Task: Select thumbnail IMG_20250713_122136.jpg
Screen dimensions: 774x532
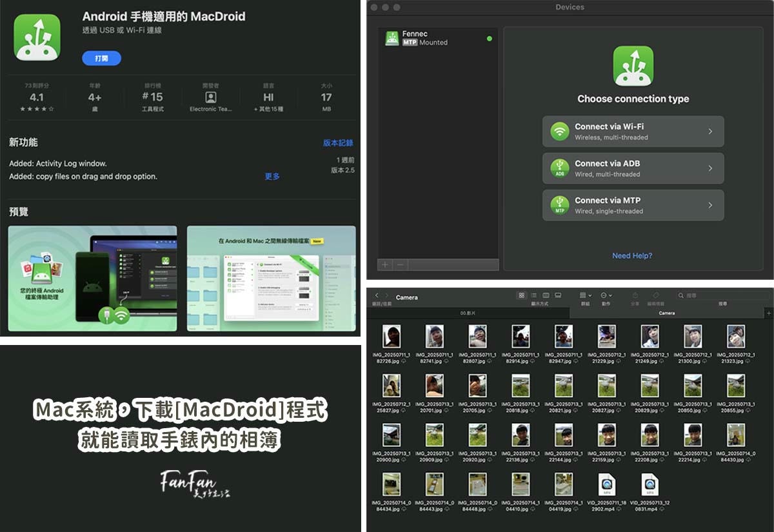Action: (521, 435)
